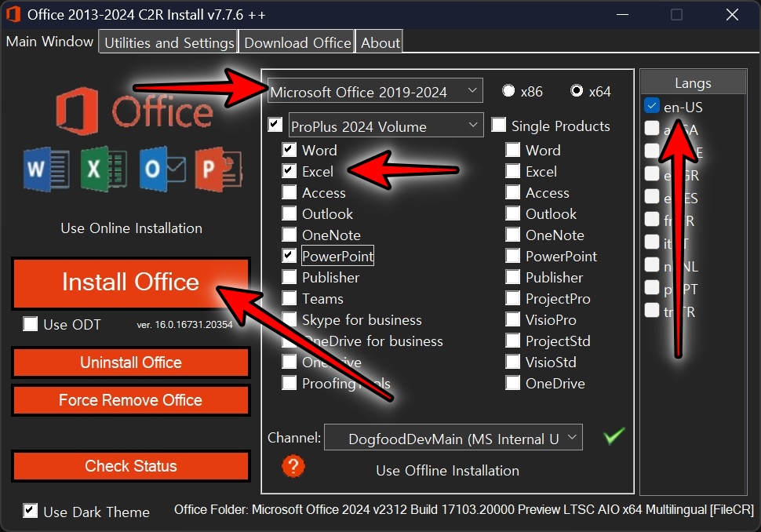The width and height of the screenshot is (761, 532).
Task: Check VisioPro under Single Products
Action: (x=513, y=319)
